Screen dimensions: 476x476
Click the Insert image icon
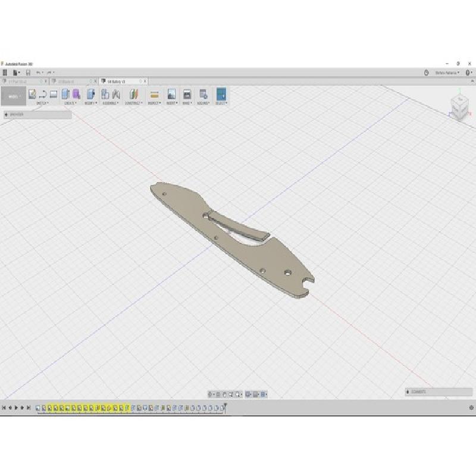coord(171,94)
